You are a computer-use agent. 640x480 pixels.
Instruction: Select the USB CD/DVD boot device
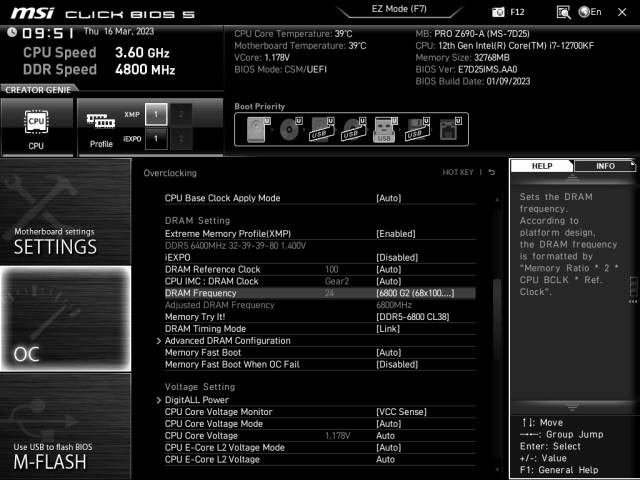(353, 129)
